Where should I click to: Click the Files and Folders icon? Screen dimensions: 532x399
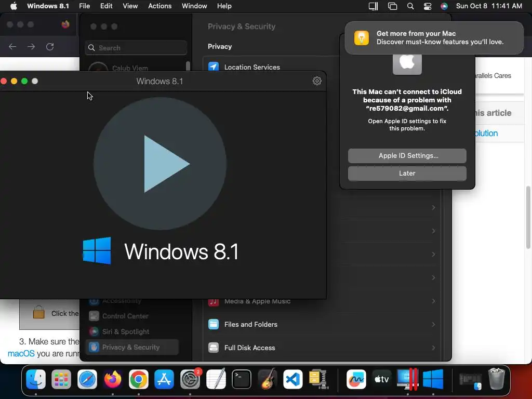tap(214, 324)
